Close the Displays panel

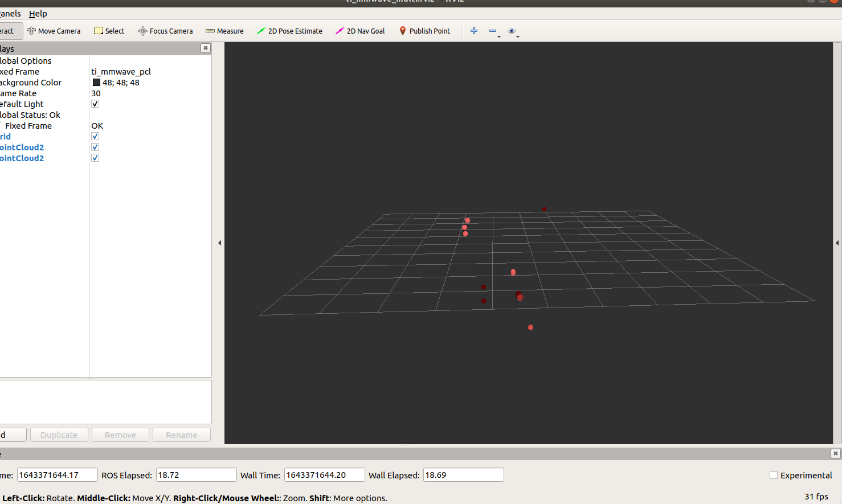click(x=206, y=48)
